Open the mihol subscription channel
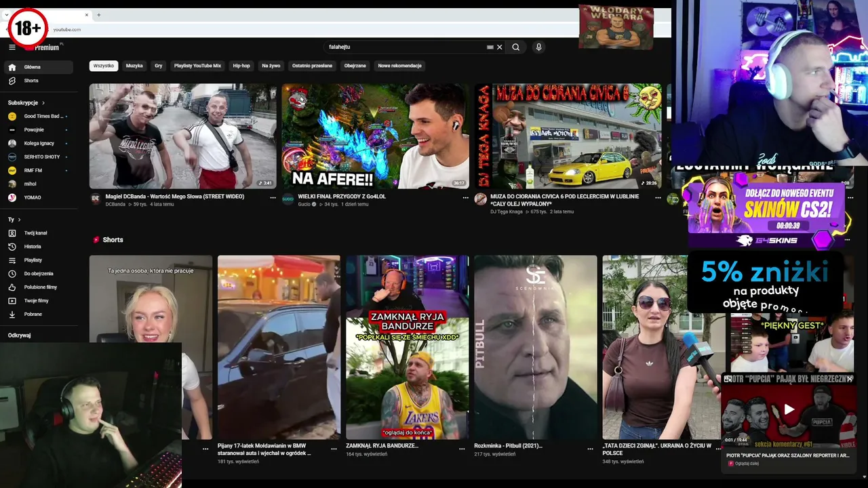This screenshot has width=868, height=488. click(38, 184)
